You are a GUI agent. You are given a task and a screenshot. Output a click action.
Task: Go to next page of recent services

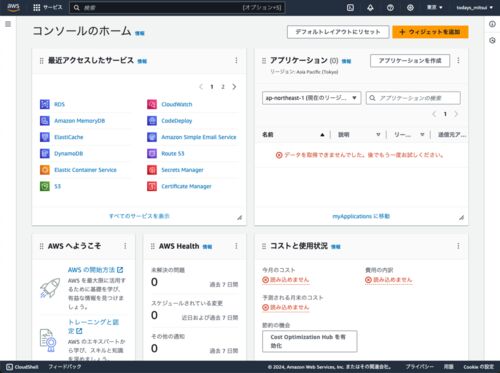(234, 87)
